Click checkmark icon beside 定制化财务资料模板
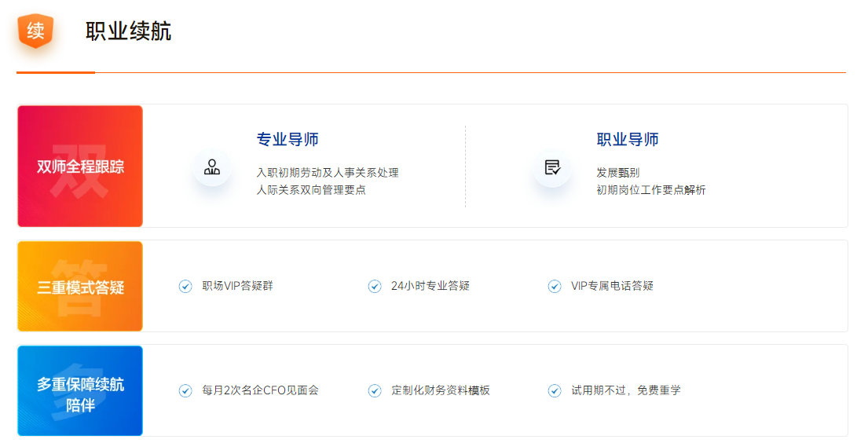This screenshot has width=868, height=443. 375,391
